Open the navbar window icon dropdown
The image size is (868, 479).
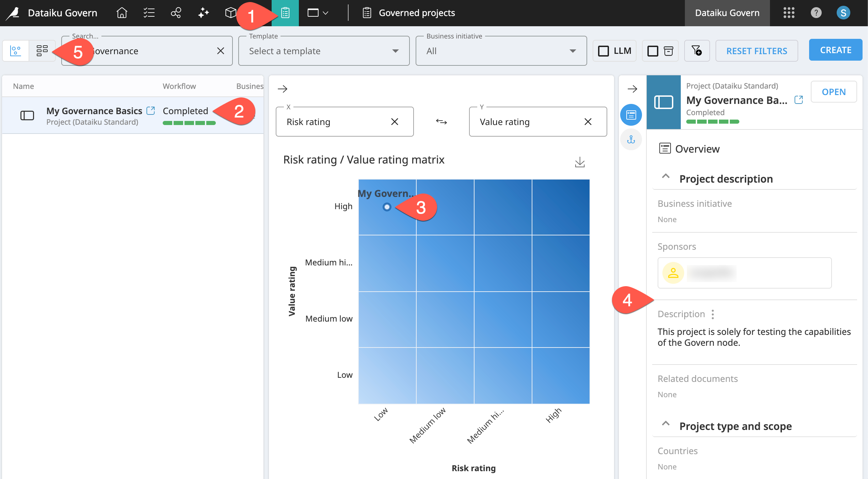point(318,13)
